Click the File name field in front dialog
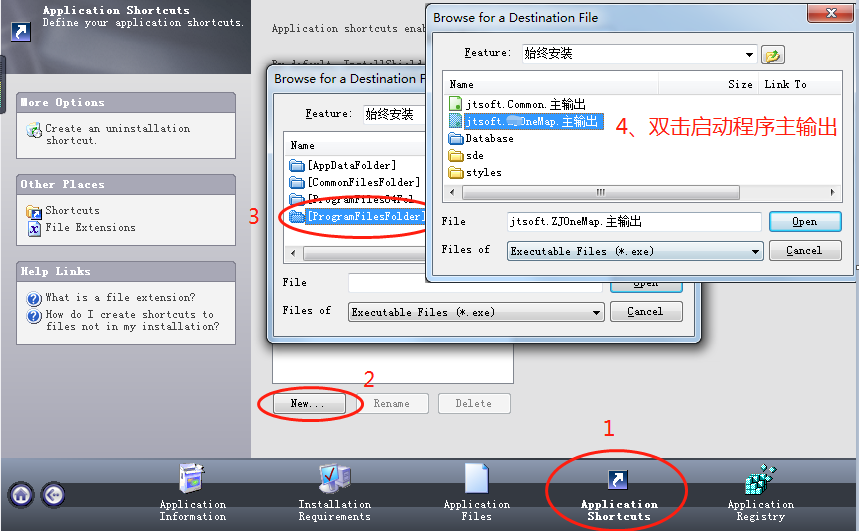This screenshot has height=531, width=859. tap(634, 221)
